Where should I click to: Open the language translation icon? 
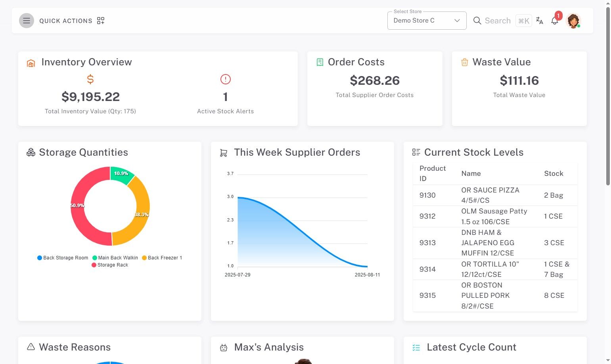pyautogui.click(x=539, y=21)
